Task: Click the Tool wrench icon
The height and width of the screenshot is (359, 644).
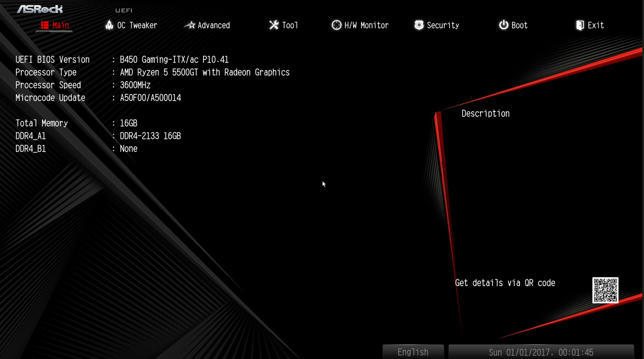Action: (274, 25)
